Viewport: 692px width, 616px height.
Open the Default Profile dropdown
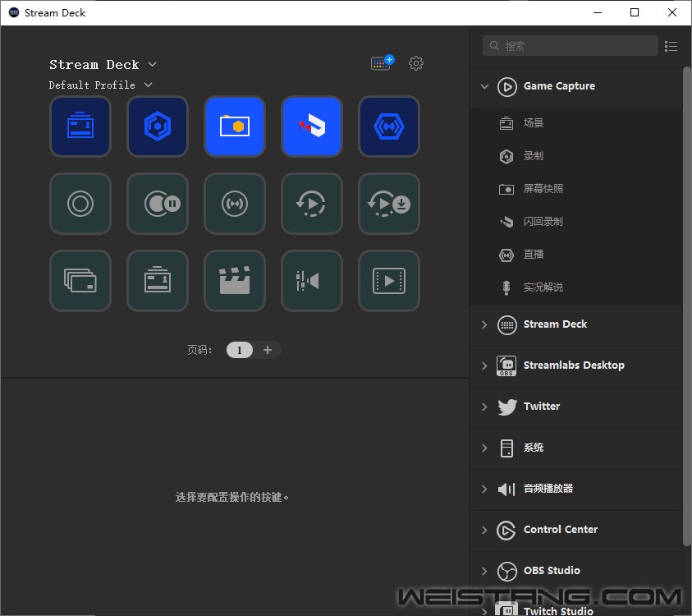pos(101,85)
